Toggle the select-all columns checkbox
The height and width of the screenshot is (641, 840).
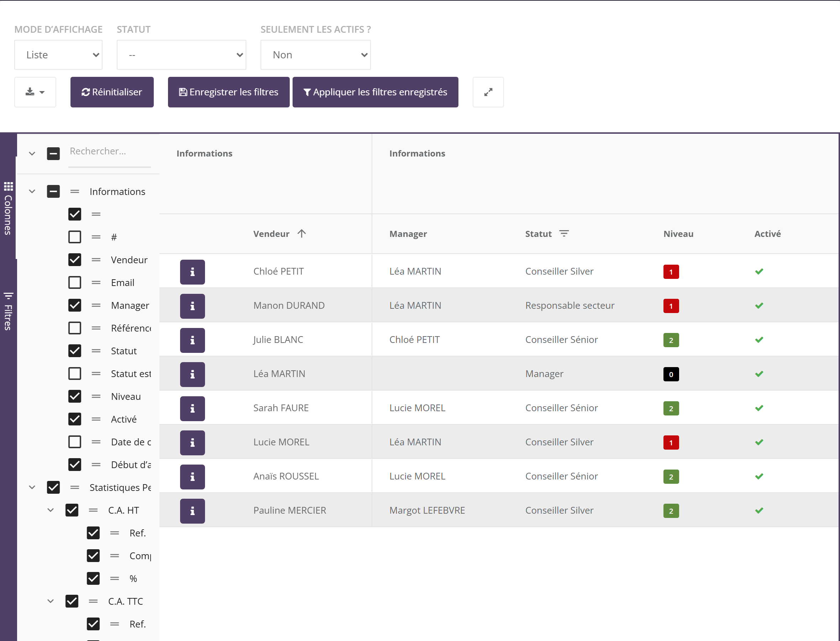(53, 154)
